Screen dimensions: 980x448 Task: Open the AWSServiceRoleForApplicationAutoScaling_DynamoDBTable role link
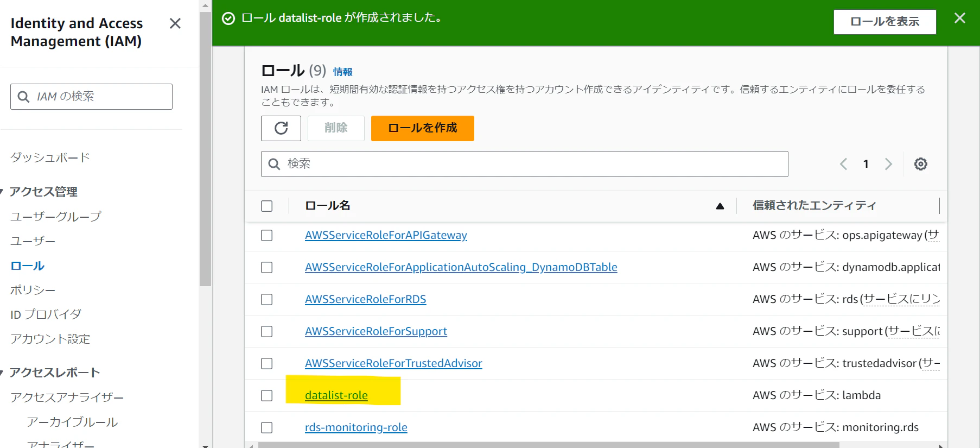click(461, 267)
